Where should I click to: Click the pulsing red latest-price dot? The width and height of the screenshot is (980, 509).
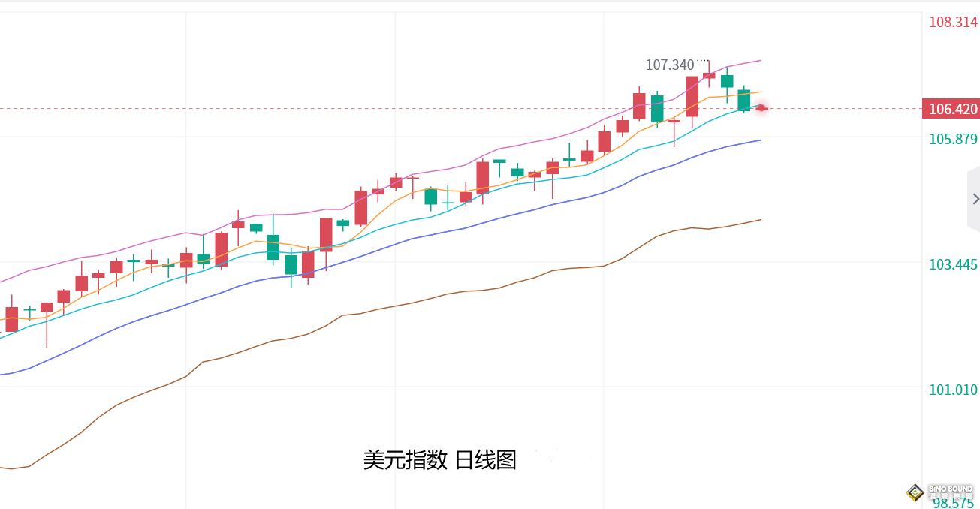(761, 108)
